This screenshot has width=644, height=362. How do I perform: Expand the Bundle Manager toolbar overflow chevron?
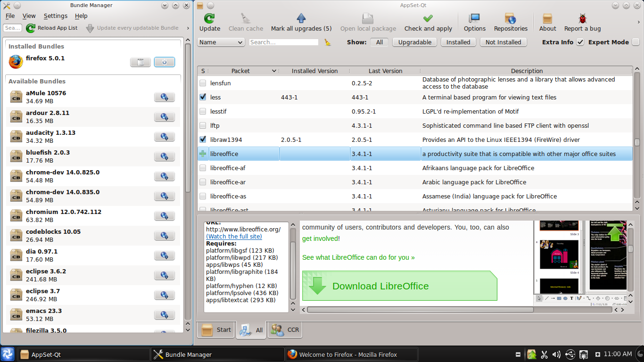pyautogui.click(x=188, y=28)
